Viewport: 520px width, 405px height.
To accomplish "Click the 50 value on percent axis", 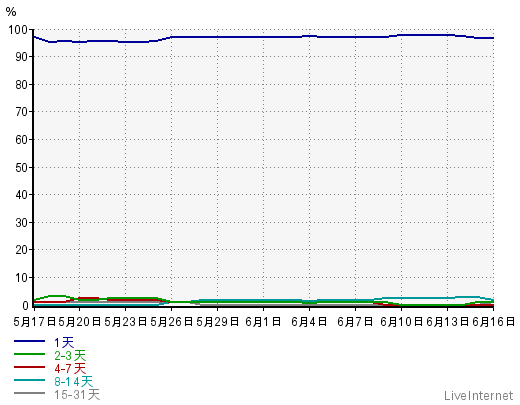I will 21,167.
